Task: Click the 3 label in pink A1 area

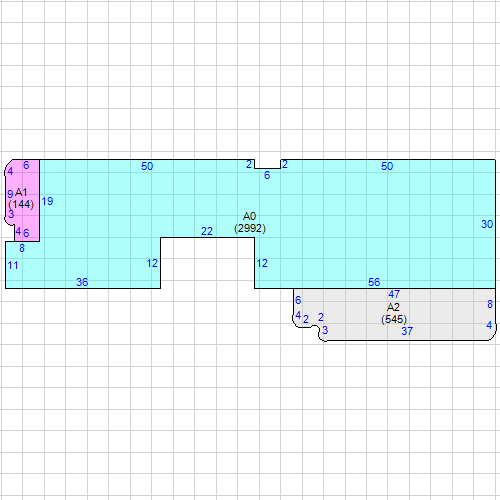Action: 11,214
